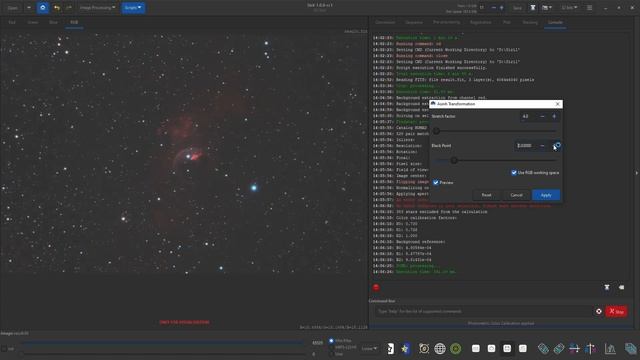Collapse the right panel with the side arrow

coord(636,173)
